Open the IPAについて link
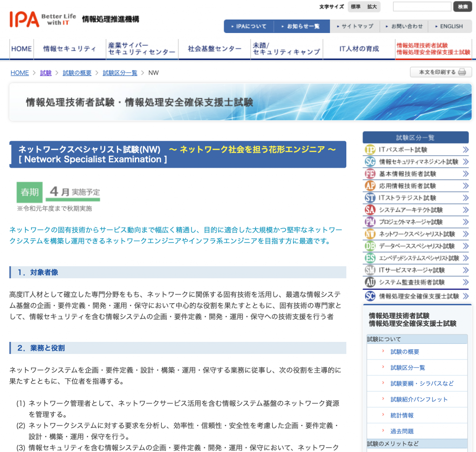This screenshot has width=476, height=452. tap(249, 26)
